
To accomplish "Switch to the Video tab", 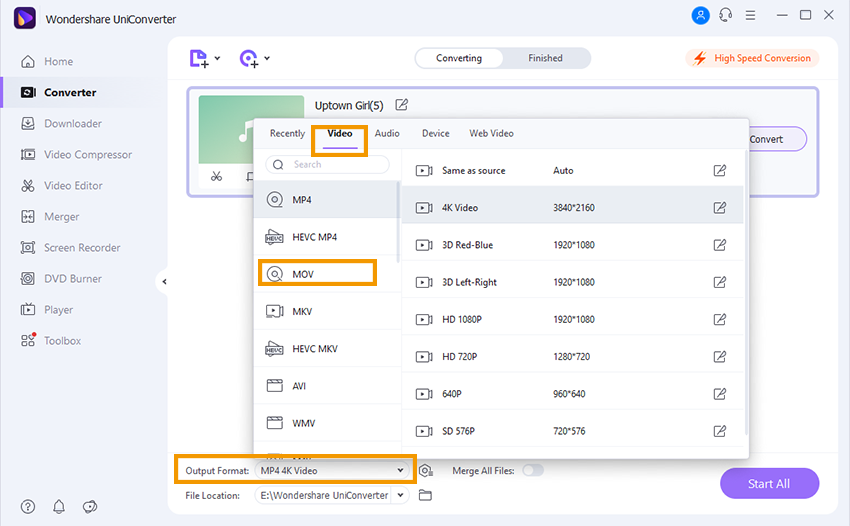I will point(340,133).
